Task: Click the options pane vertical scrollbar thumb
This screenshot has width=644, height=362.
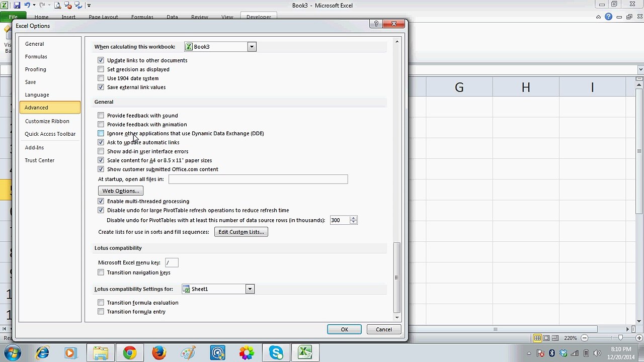Action: tap(397, 277)
